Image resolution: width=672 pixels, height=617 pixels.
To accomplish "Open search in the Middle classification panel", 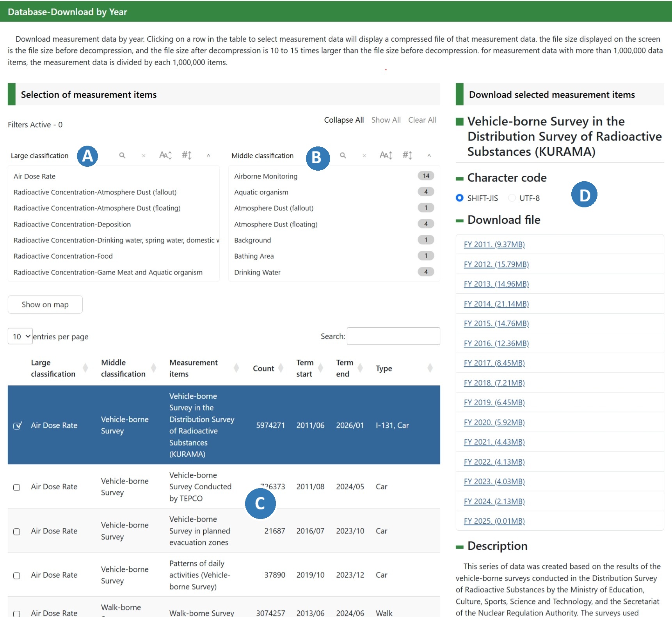I will (343, 155).
